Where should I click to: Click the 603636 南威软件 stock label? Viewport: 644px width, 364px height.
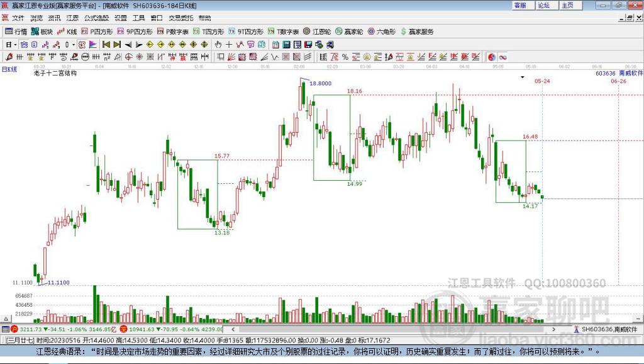coord(619,73)
